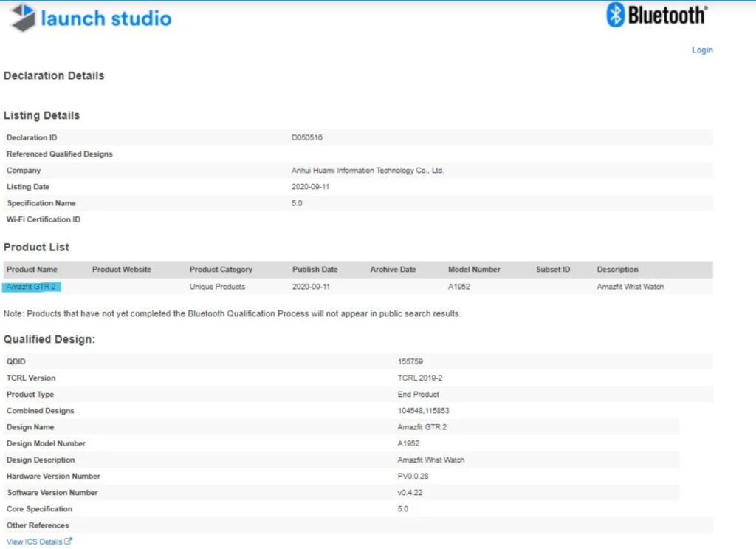Click the launch studio logo icon
Screen dimensions: 756x549
[x=23, y=18]
